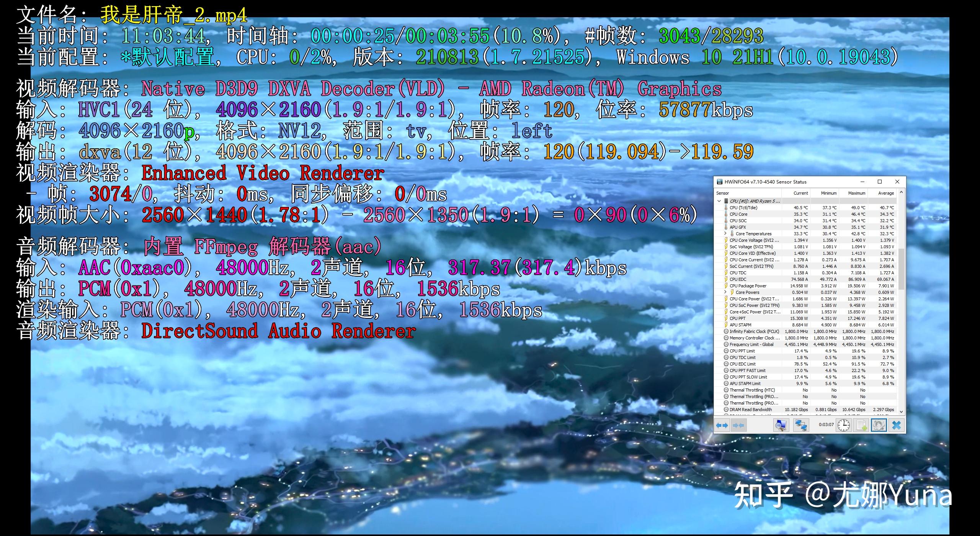Click the clock icon beside CPU EDC Limit
Viewport: 980px width, 536px height.
point(726,364)
